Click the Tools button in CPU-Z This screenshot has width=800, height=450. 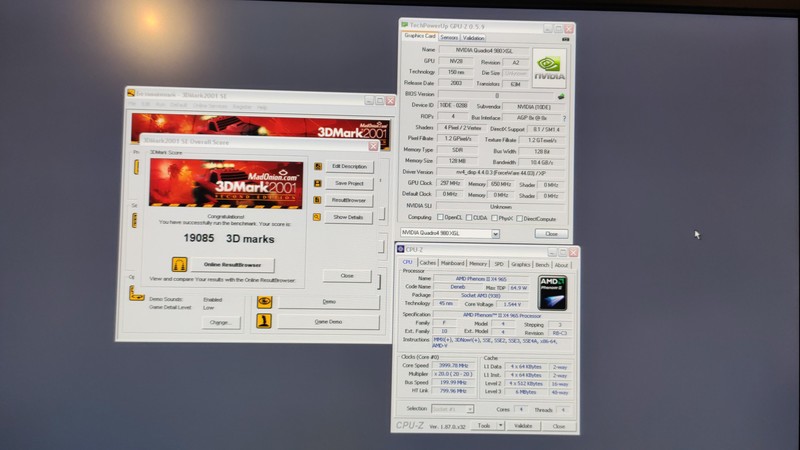[x=484, y=426]
